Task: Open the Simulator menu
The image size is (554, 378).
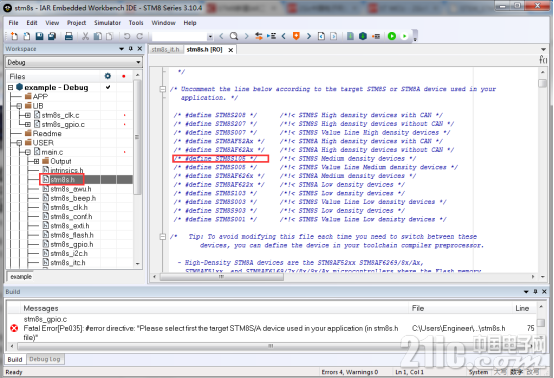Action: pyautogui.click(x=107, y=23)
